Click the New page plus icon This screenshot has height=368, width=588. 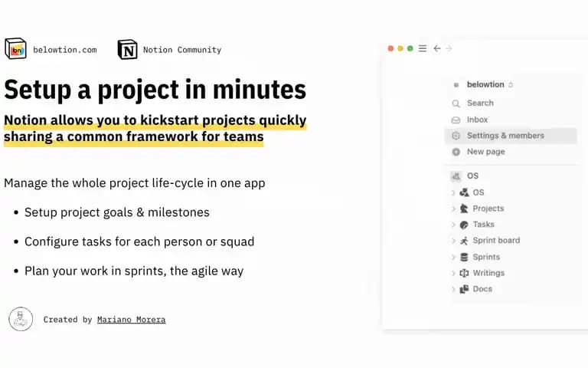tap(456, 152)
